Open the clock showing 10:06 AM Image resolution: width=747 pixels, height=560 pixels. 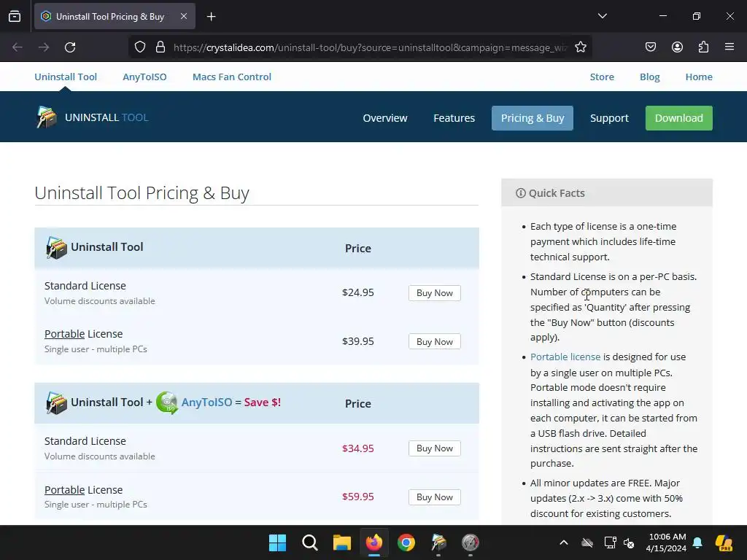pos(666,542)
